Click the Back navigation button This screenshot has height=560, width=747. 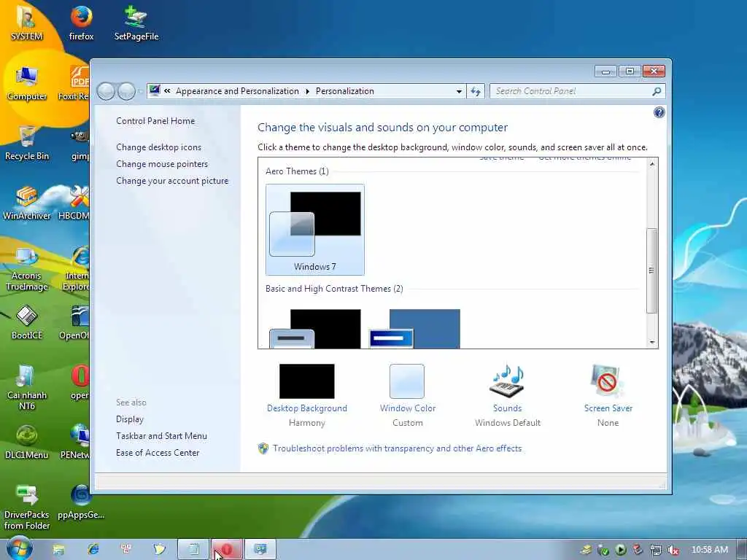coord(106,91)
